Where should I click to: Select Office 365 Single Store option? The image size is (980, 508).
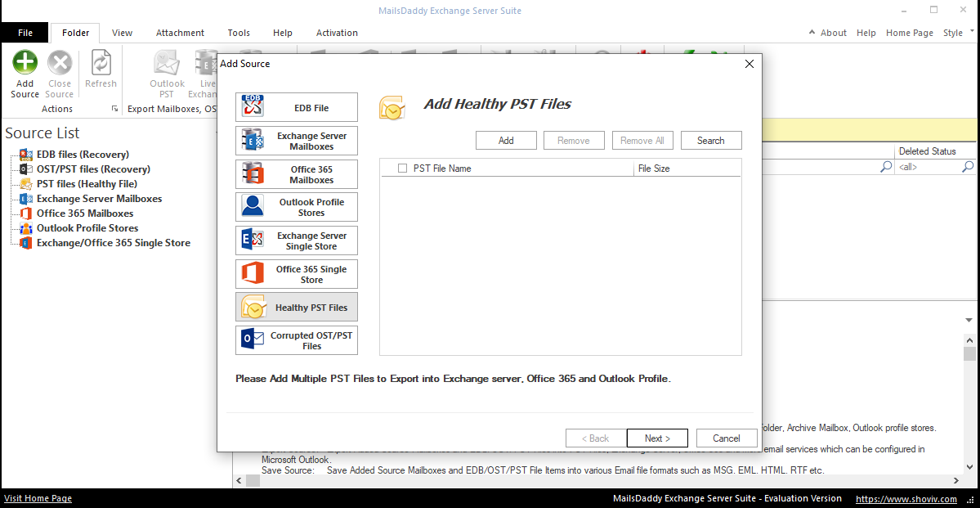(297, 274)
